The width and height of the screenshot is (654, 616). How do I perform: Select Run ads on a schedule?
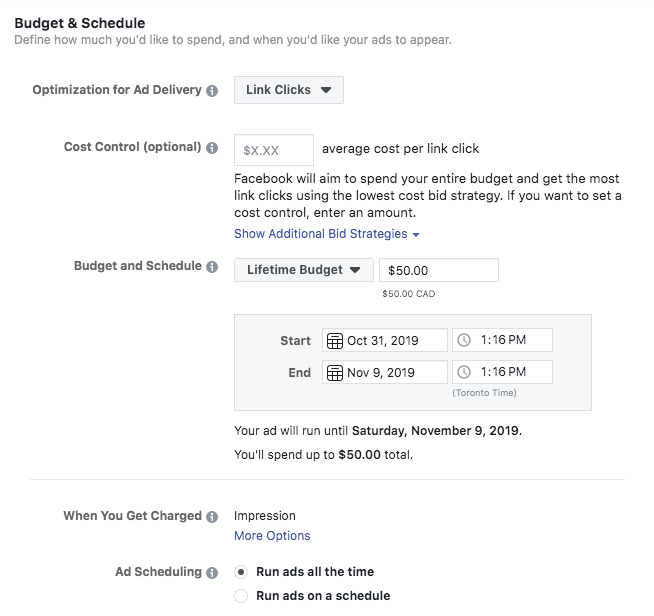(x=241, y=596)
